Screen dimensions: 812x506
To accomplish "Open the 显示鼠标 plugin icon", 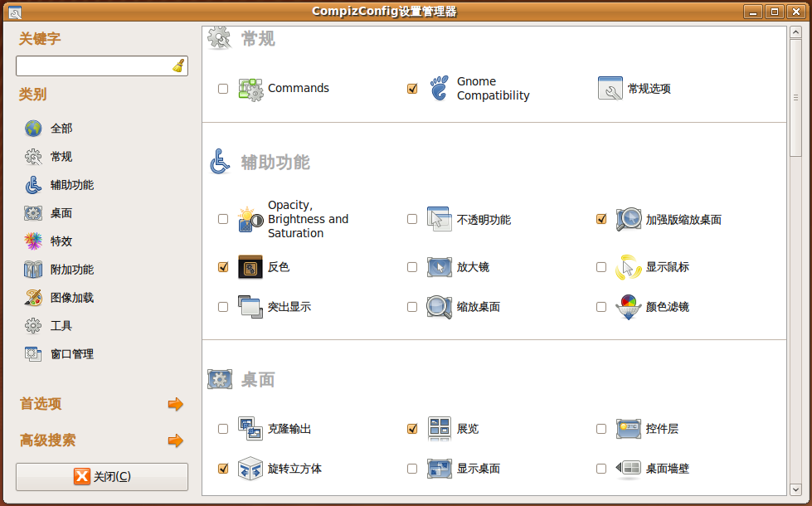I will pos(628,267).
